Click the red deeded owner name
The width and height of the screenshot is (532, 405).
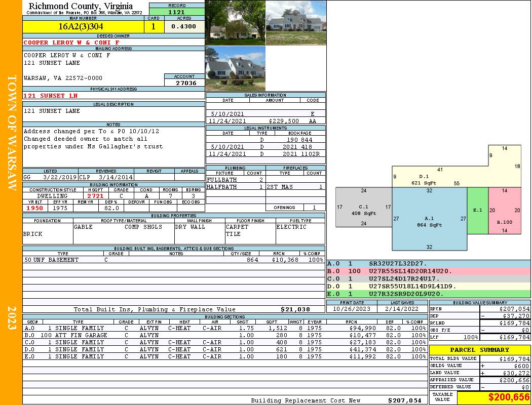[72, 43]
